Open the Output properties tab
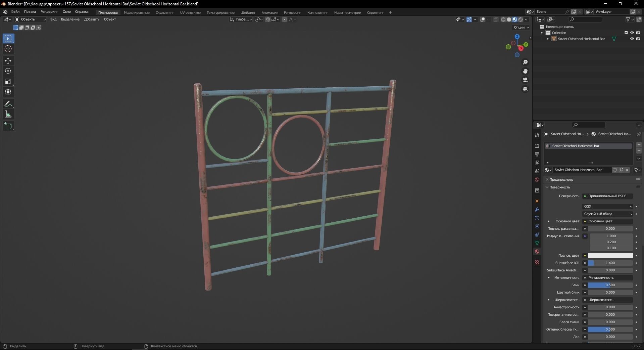Screen dimensions: 644x350 pos(537,154)
